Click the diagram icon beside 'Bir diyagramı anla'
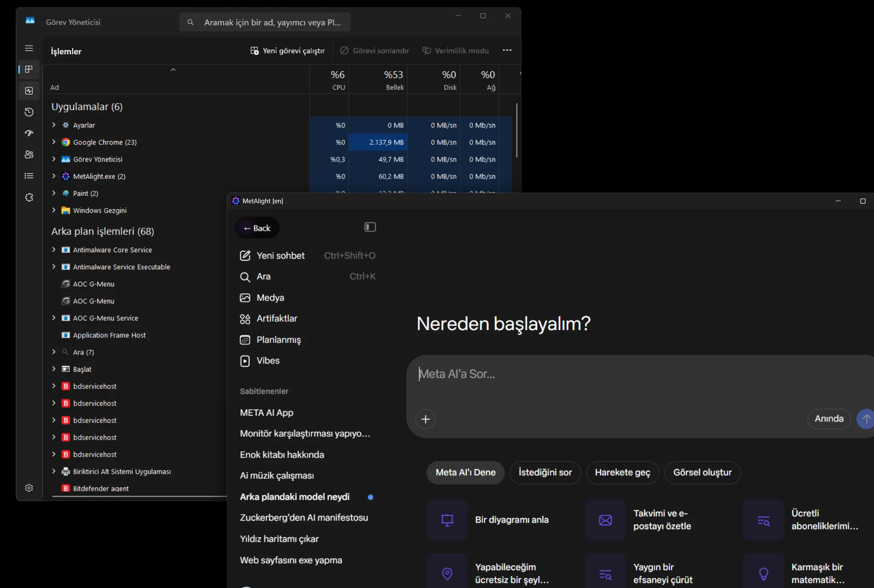The height and width of the screenshot is (588, 874). [x=447, y=520]
